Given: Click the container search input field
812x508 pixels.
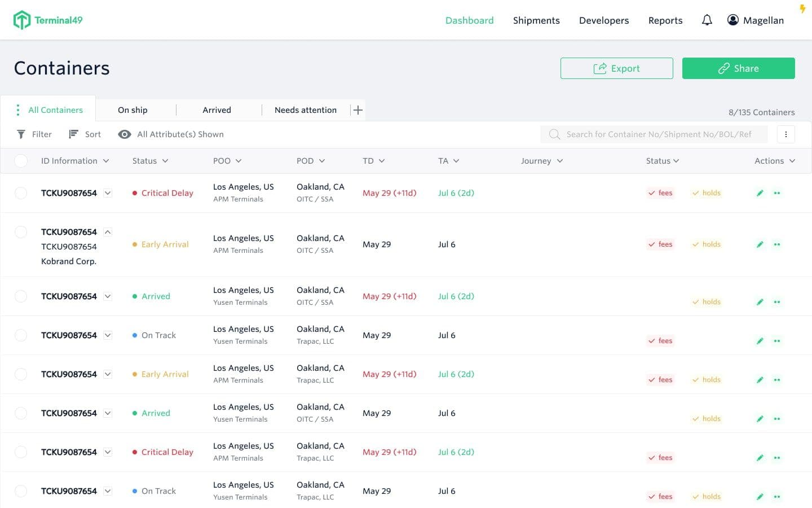Looking at the screenshot, I should pyautogui.click(x=658, y=134).
